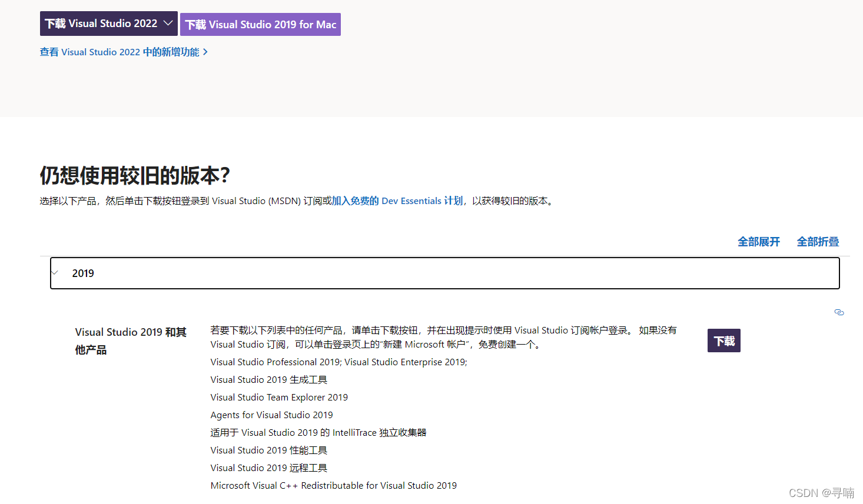Click the copy-link chain icon

tap(839, 312)
